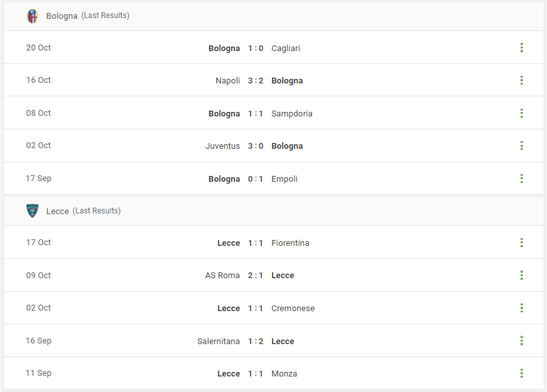The width and height of the screenshot is (547, 392).
Task: Click the Bologna 1:0 Cagliari score
Action: (256, 48)
